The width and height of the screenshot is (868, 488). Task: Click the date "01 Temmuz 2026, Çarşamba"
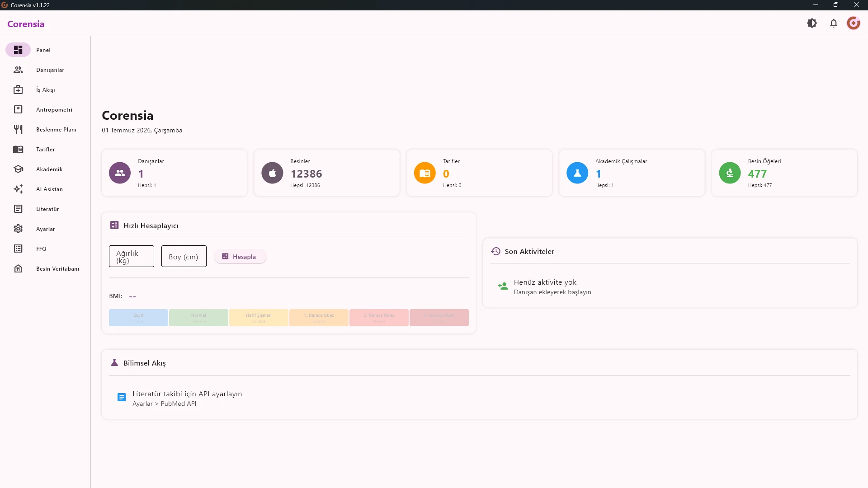pos(142,130)
